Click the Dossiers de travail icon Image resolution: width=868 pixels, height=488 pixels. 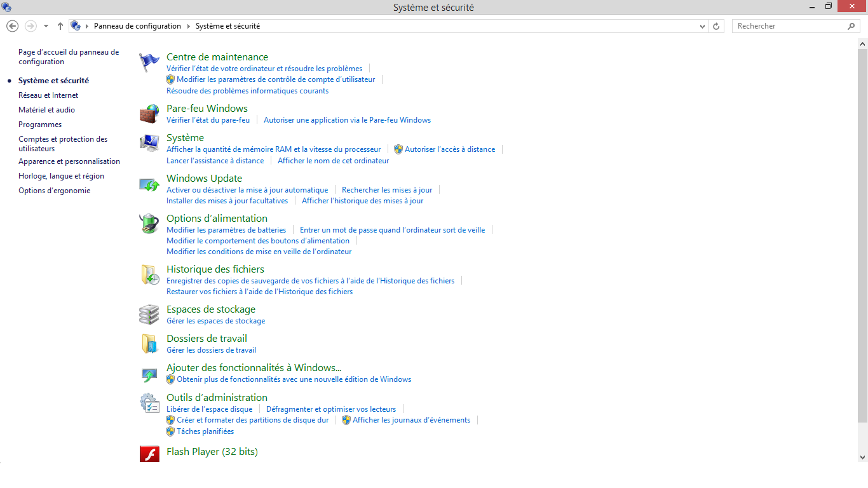tap(149, 344)
